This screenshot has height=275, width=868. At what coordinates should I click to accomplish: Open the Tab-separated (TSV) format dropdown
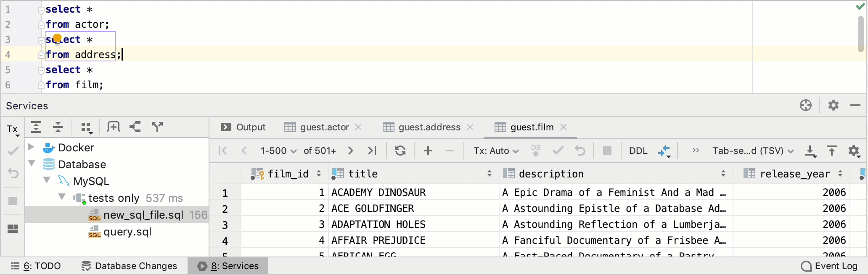752,151
